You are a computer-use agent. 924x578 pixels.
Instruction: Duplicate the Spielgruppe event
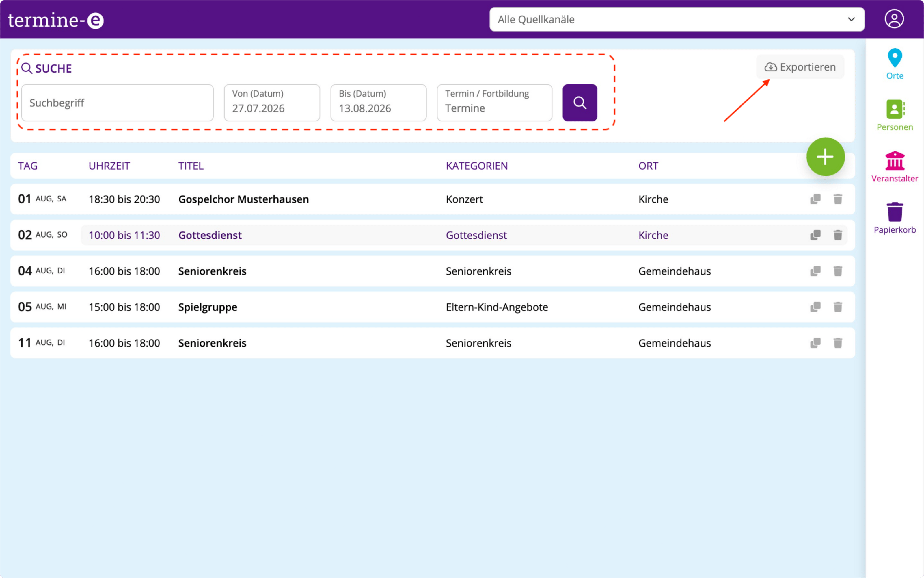point(815,307)
